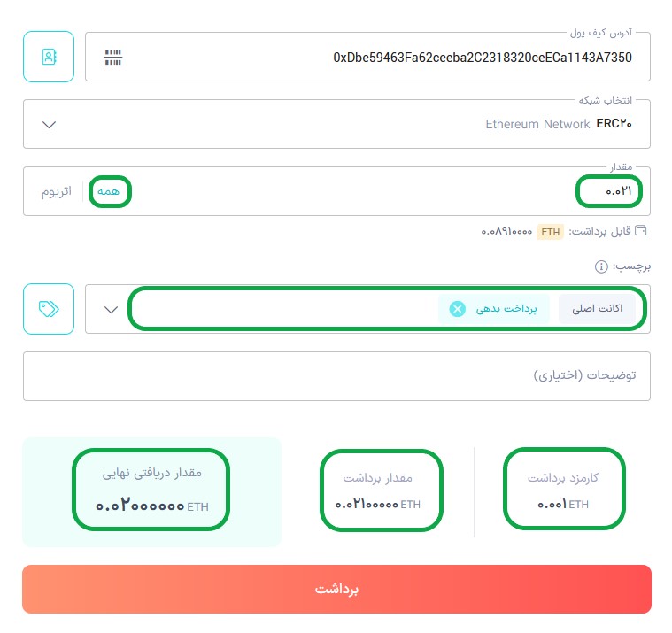Click the red برداشت withdraw button
The image size is (672, 633).
tap(336, 589)
